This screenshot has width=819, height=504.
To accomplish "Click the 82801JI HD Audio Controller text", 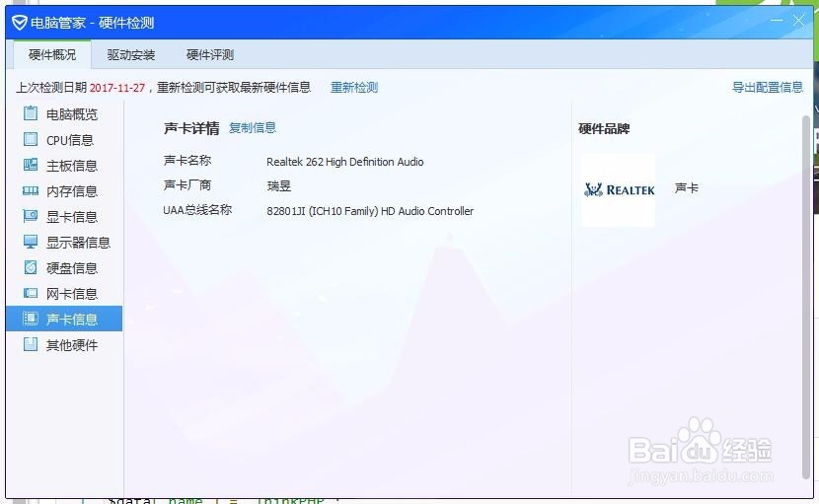I will click(370, 211).
